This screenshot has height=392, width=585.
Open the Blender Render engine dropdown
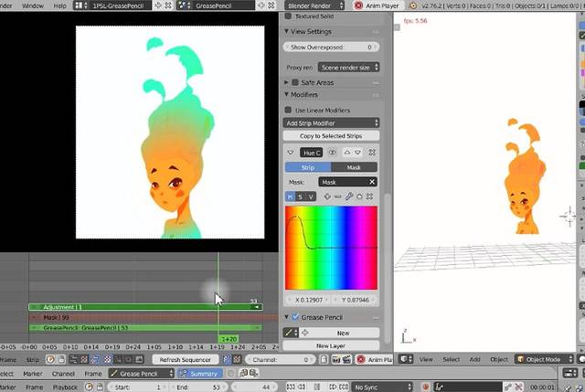(x=314, y=5)
